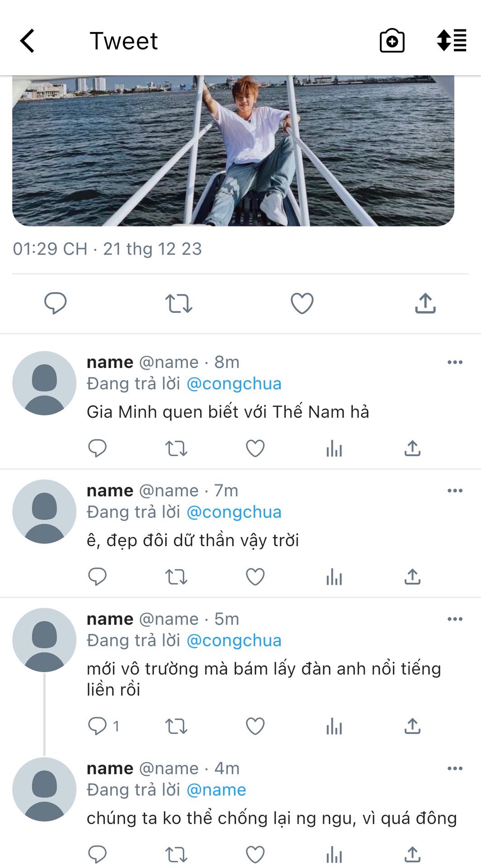The height and width of the screenshot is (868, 481).
Task: Go back using the top-left arrow
Action: click(x=28, y=41)
